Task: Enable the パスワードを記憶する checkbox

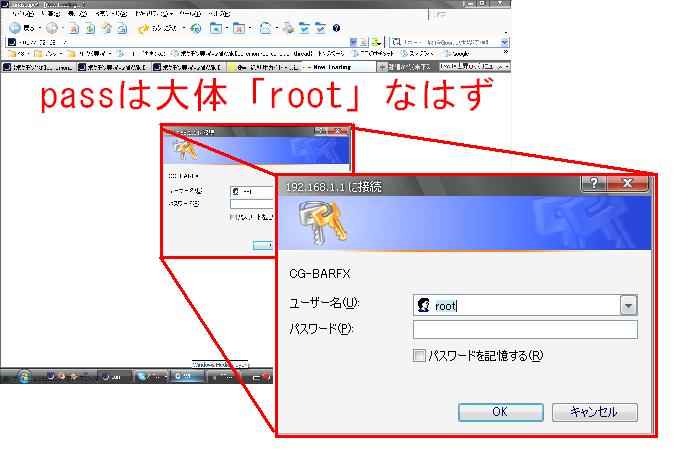Action: [419, 356]
